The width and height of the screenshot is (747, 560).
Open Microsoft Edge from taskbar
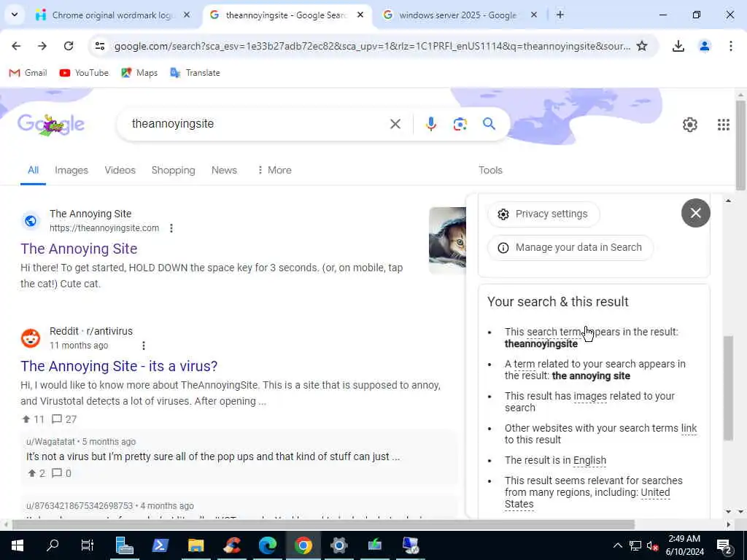tap(267, 545)
